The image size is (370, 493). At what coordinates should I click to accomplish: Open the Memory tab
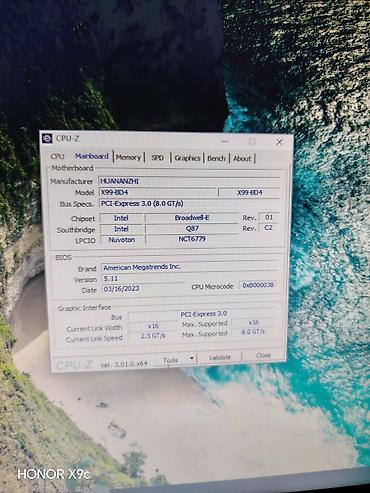pos(128,157)
